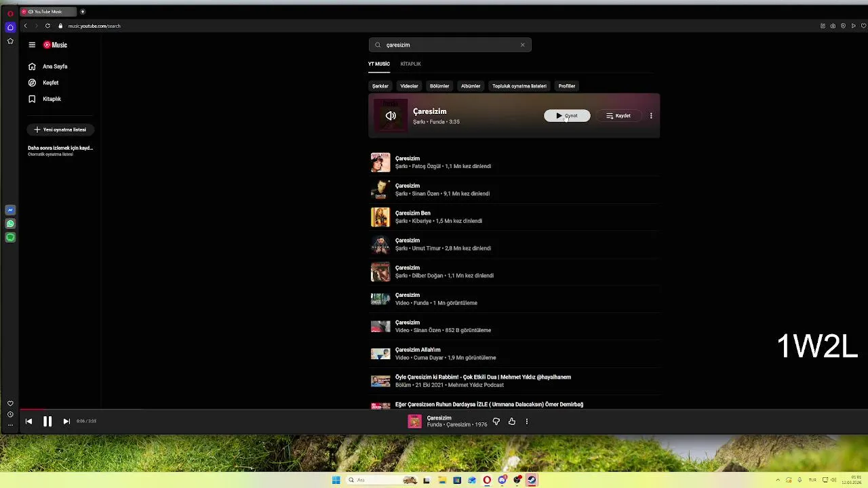Pause the currently playing song

pos(47,422)
